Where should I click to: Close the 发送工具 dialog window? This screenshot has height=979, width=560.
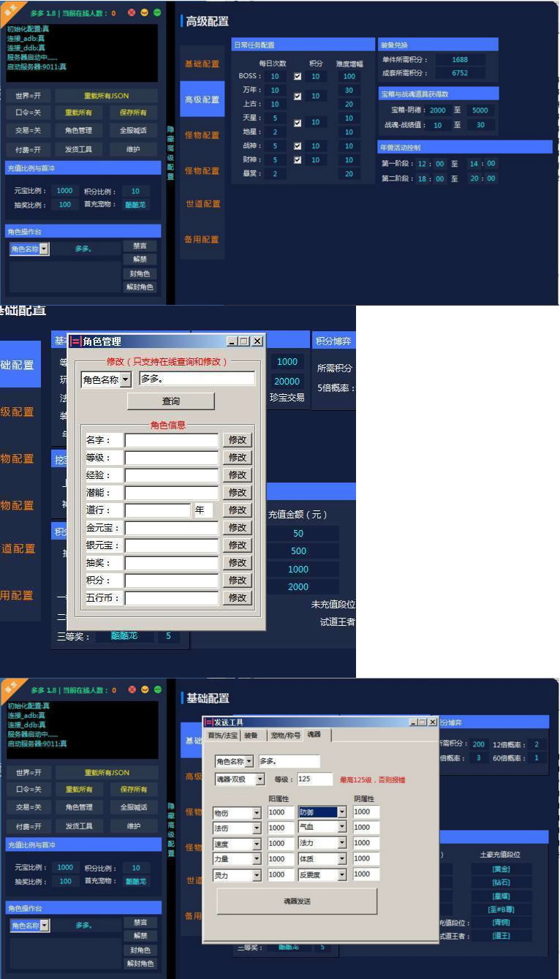pos(433,722)
